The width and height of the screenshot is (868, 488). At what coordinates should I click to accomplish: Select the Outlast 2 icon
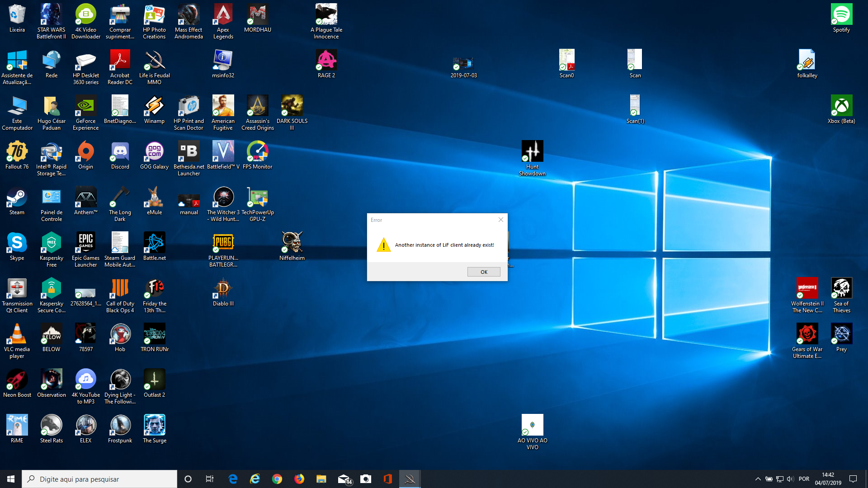(155, 384)
